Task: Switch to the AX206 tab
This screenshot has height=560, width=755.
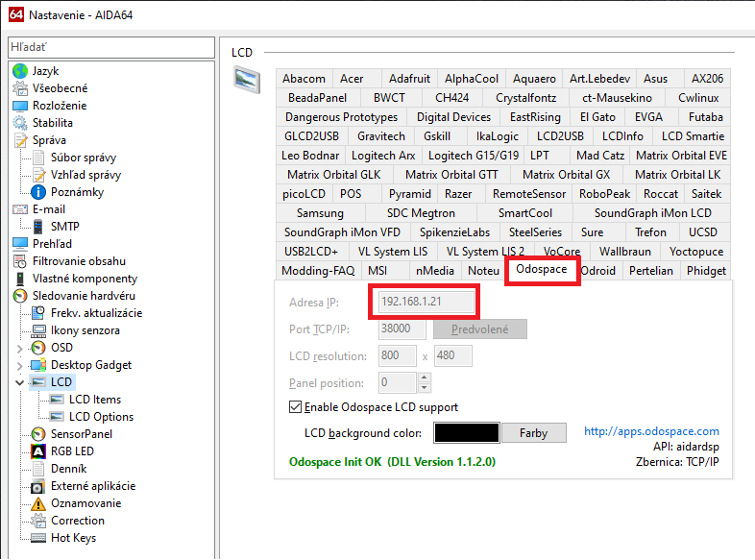Action: click(x=707, y=79)
